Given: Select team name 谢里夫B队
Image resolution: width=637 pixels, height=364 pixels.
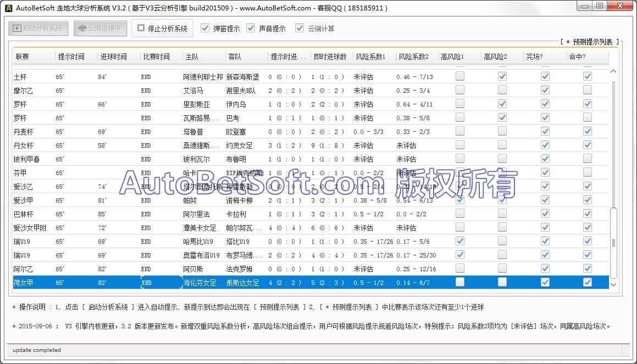Looking at the screenshot, I should 241,91.
